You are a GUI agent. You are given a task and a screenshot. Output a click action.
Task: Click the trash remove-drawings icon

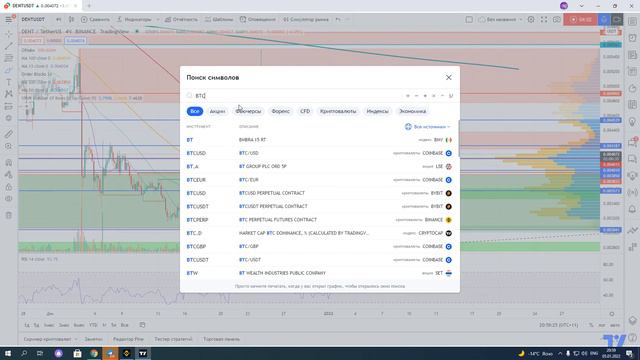(x=9, y=215)
